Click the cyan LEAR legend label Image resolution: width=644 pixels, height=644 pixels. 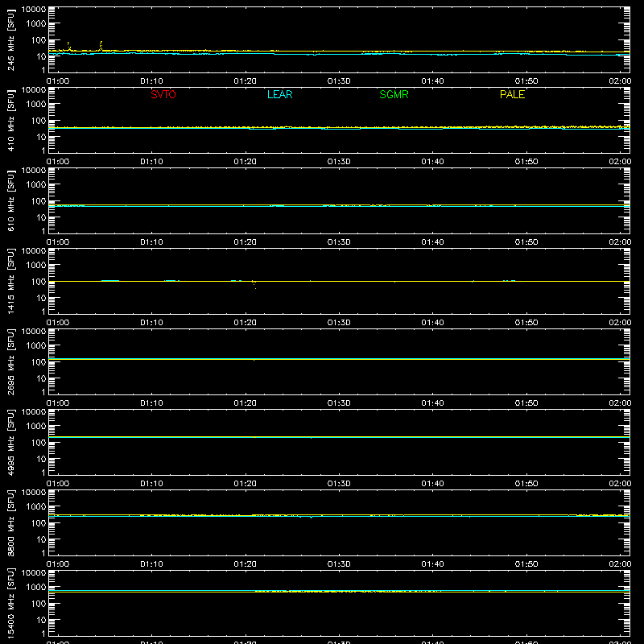coord(279,94)
